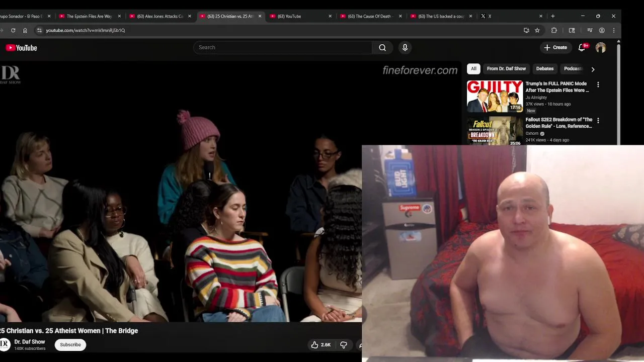Select the All filter chip
This screenshot has height=362, width=644.
[473, 69]
